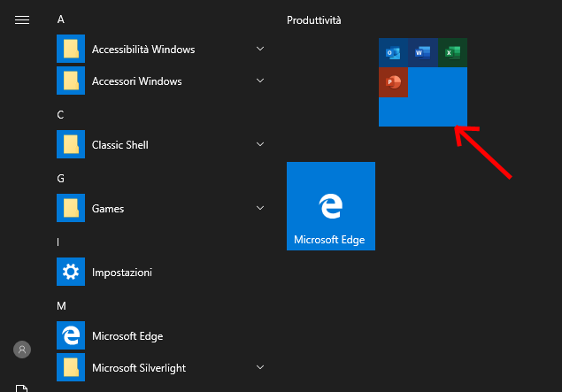Click the Produttività group title
The height and width of the screenshot is (392, 562).
[x=314, y=20]
